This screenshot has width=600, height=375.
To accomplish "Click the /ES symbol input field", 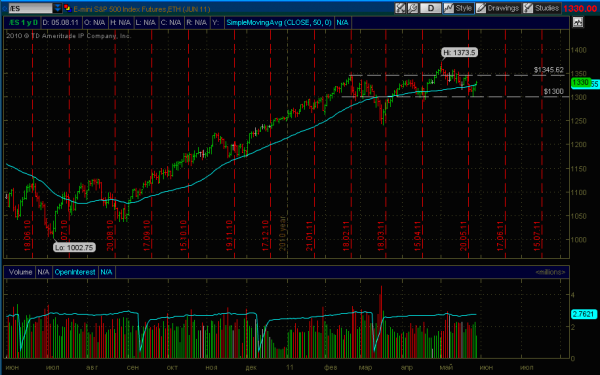I will tap(30, 8).
